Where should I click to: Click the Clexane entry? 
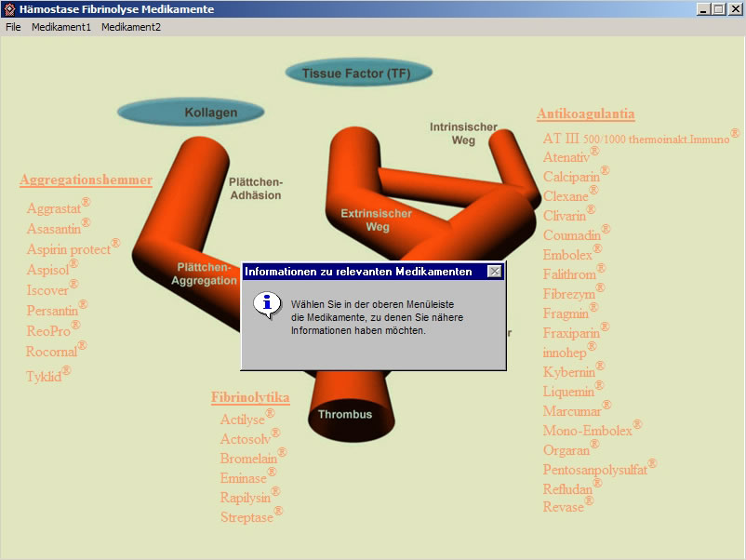(x=570, y=195)
